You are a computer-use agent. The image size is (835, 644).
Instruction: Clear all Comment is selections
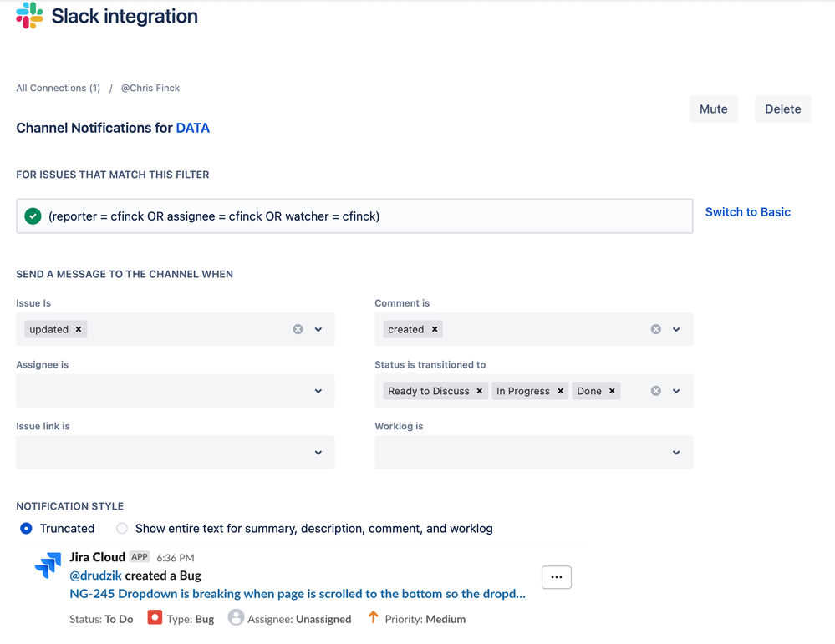coord(655,329)
